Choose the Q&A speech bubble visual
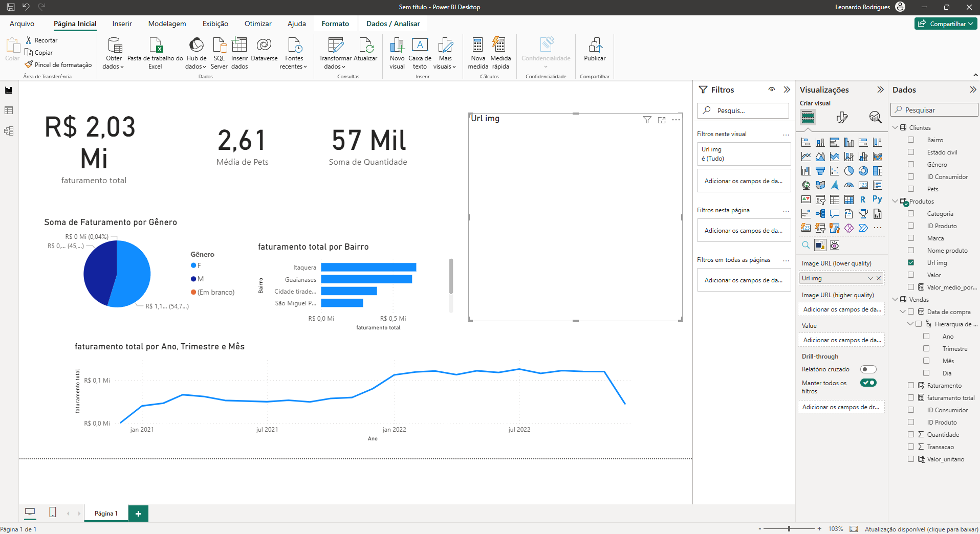 click(x=835, y=214)
